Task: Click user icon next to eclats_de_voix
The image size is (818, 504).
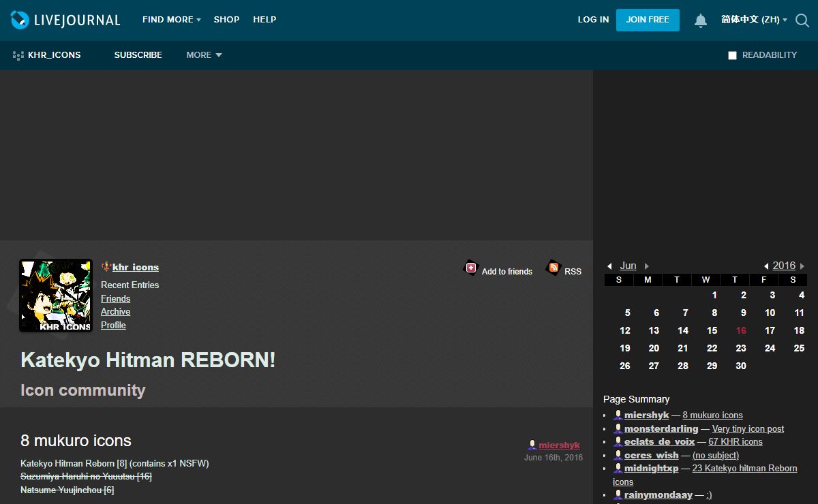Action: tap(618, 441)
